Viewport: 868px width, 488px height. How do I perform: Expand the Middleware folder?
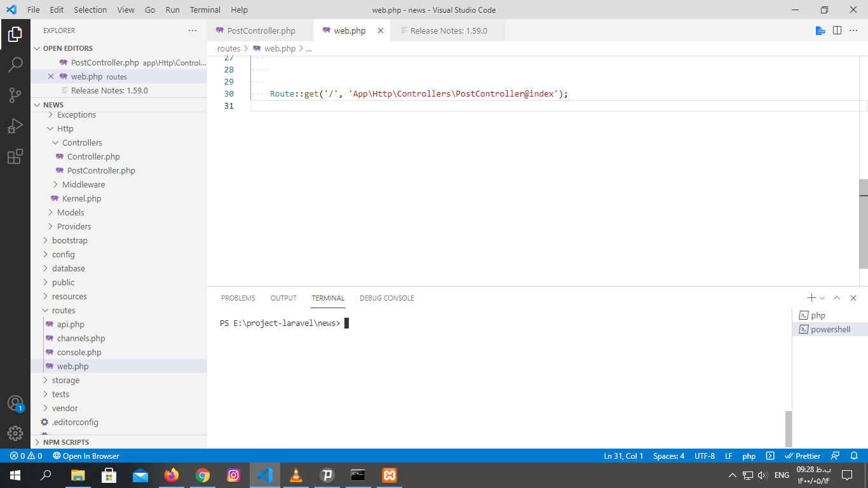point(83,185)
